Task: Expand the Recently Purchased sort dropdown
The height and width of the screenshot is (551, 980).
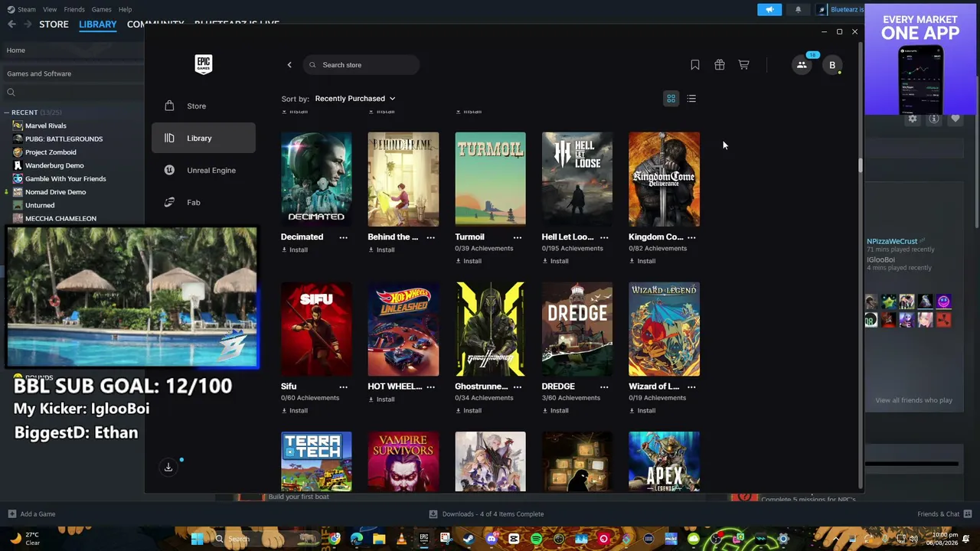Action: 355,99
